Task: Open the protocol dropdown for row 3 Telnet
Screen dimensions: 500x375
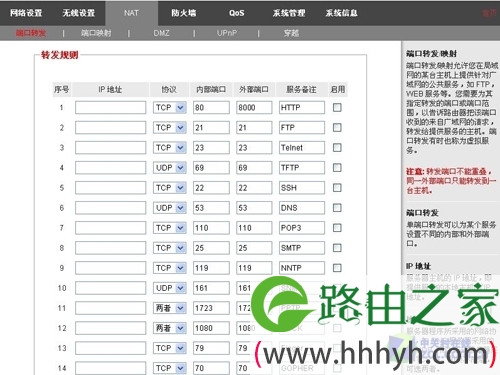Action: pos(170,147)
